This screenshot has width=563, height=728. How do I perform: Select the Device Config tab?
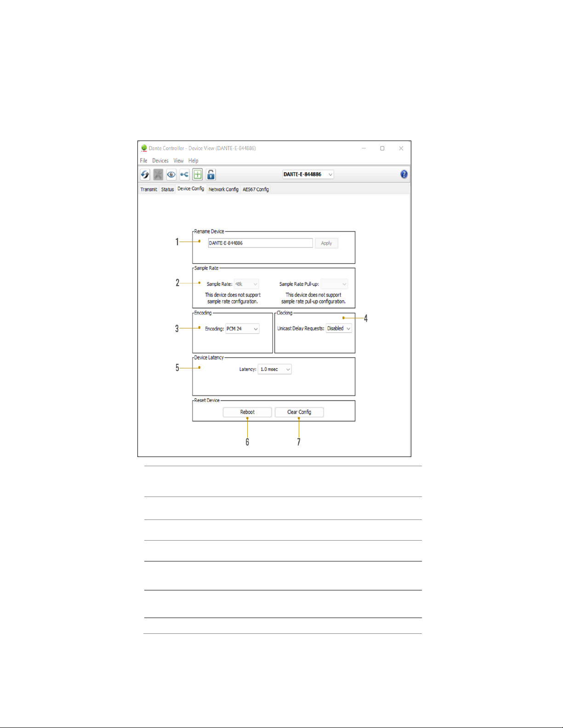(x=191, y=189)
